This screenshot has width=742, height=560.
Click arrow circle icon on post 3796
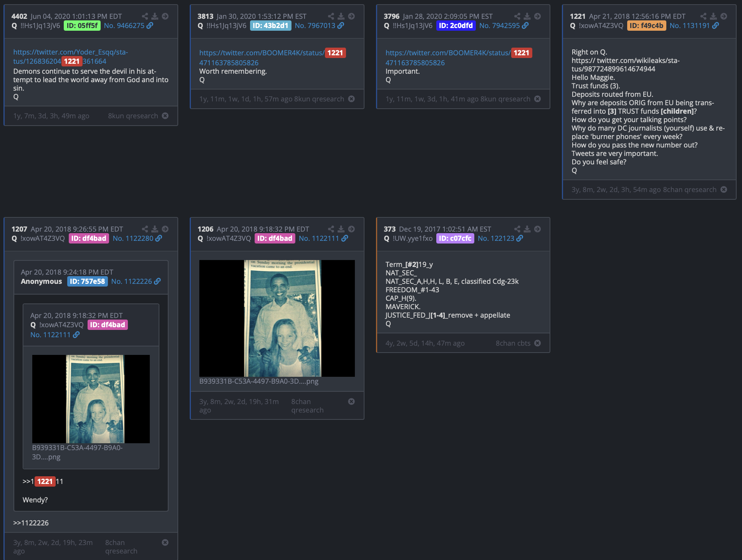click(x=538, y=16)
